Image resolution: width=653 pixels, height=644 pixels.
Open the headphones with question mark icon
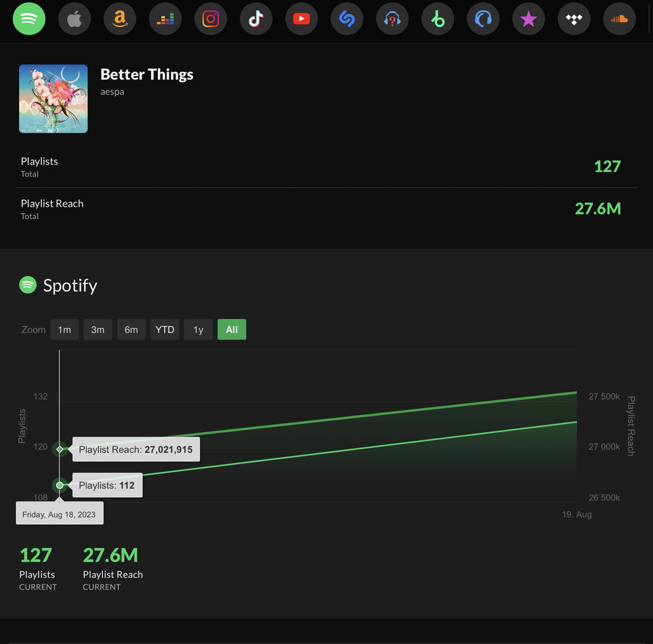click(x=392, y=19)
